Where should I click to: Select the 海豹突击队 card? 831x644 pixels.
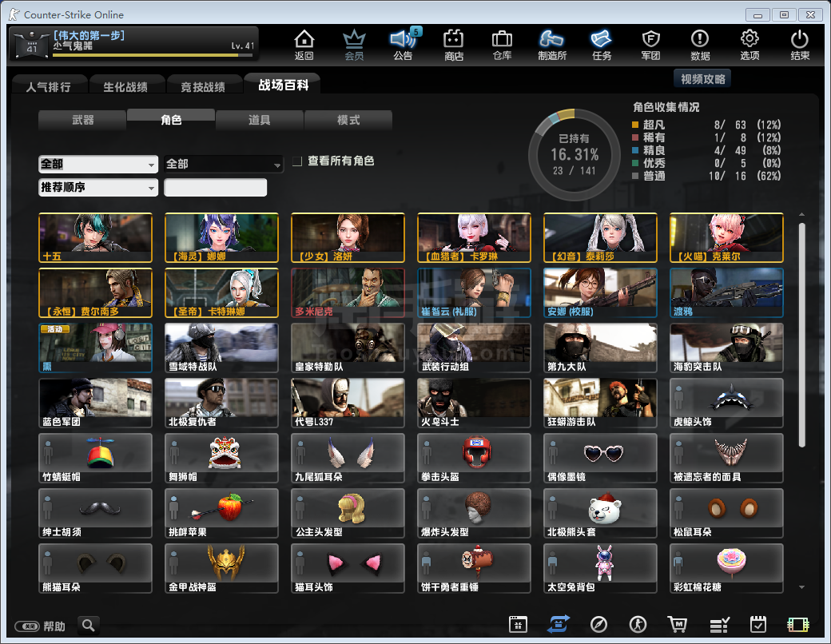click(726, 348)
